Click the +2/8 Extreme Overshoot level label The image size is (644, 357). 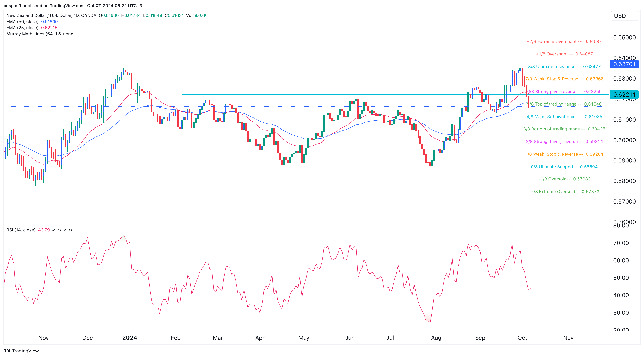pos(564,41)
